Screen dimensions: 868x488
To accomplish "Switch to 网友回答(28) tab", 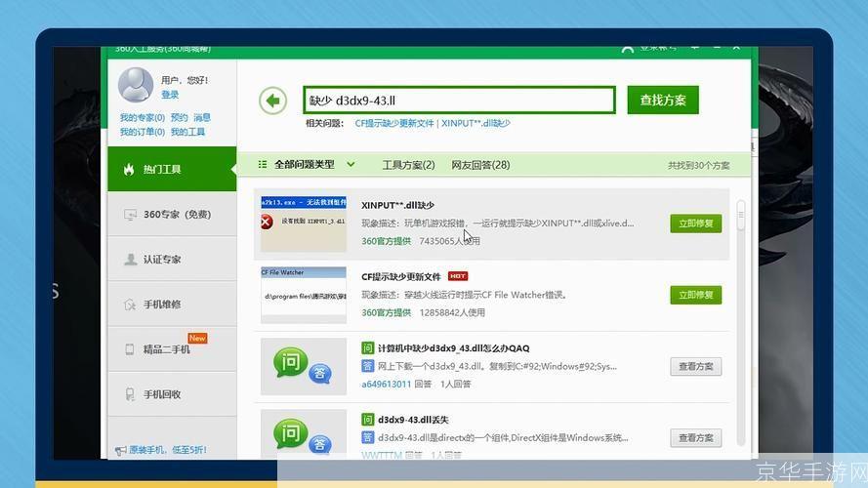I will point(480,165).
